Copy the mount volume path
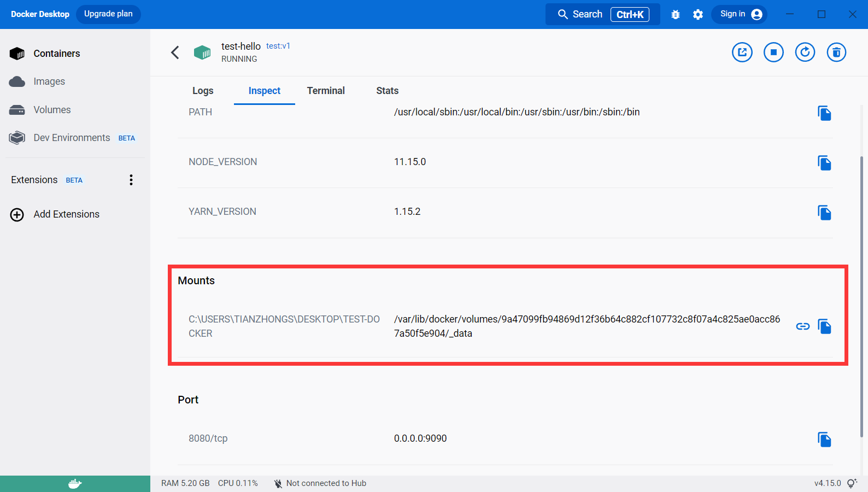 [824, 326]
